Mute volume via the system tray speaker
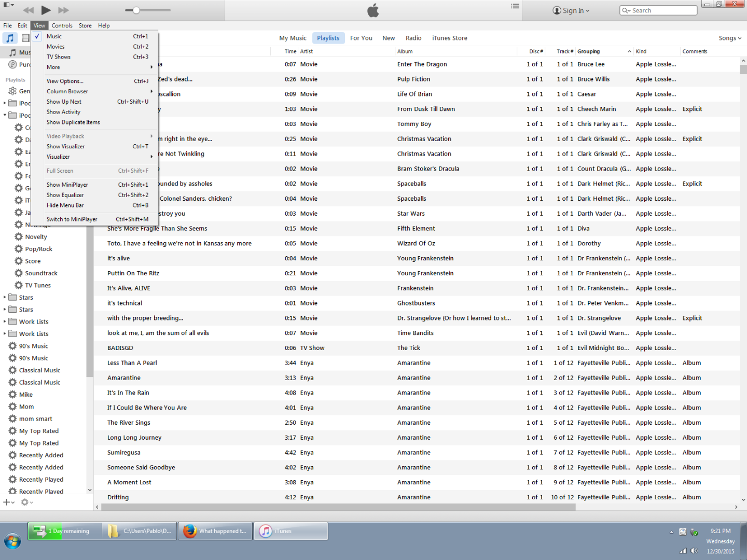The width and height of the screenshot is (747, 560). [694, 551]
